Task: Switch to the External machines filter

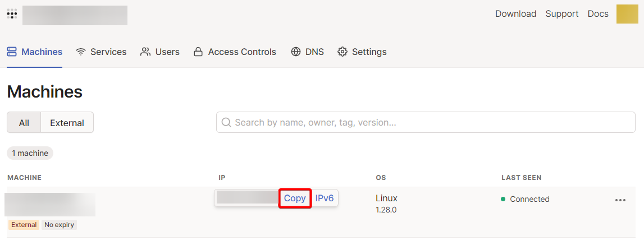Action: [67, 123]
